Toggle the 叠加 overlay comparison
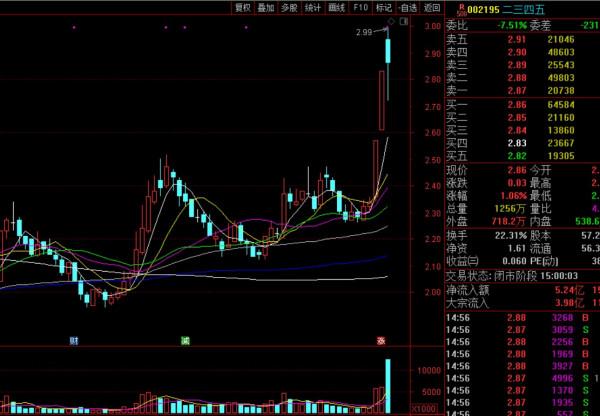This screenshot has height=416, width=600. point(266,7)
